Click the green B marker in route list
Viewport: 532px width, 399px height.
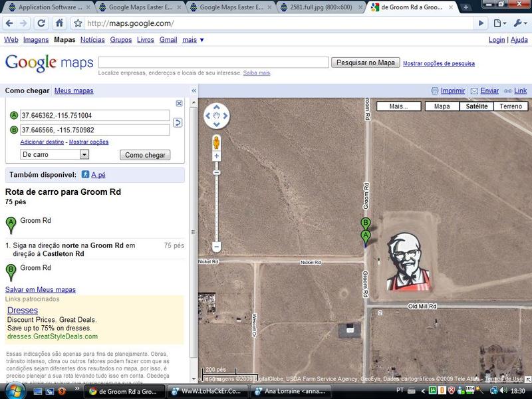(x=11, y=273)
